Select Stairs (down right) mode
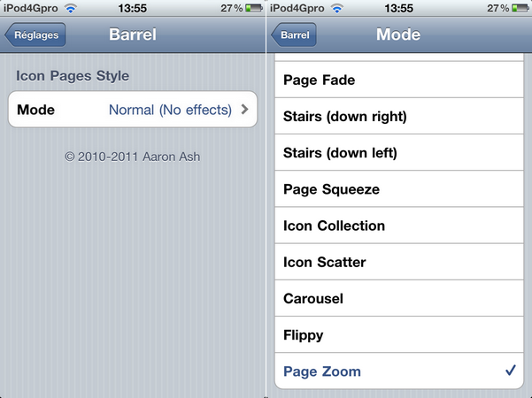Viewport: 532px width, 398px height. [398, 116]
